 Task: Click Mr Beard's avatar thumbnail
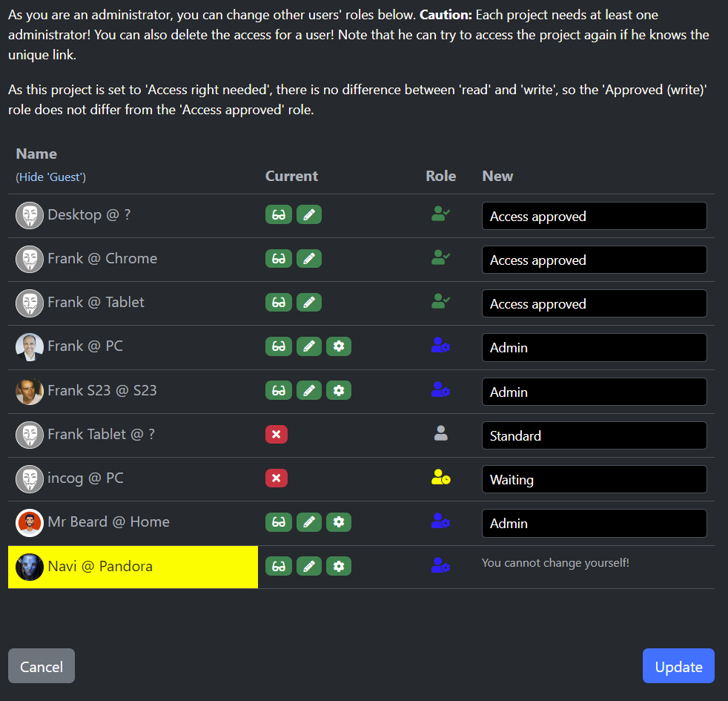[30, 523]
